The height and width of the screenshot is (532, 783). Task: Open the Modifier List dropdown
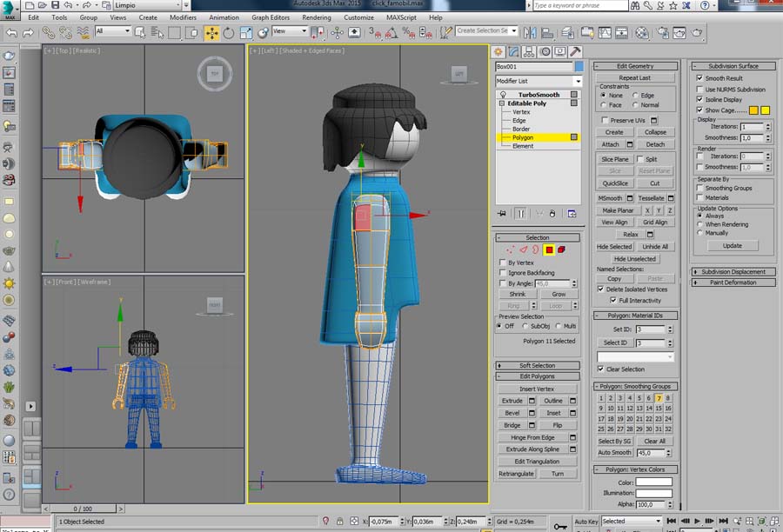tap(538, 81)
